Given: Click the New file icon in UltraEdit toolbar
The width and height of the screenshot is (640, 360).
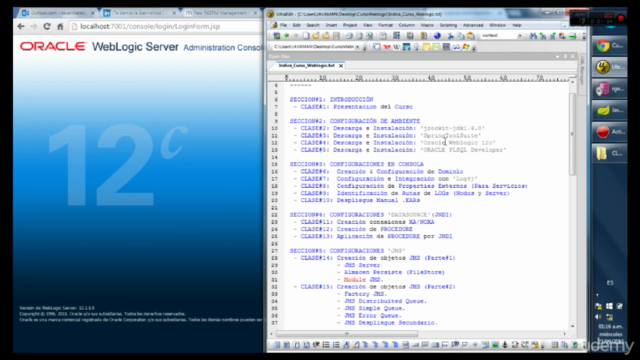Looking at the screenshot, I should pyautogui.click(x=306, y=36).
